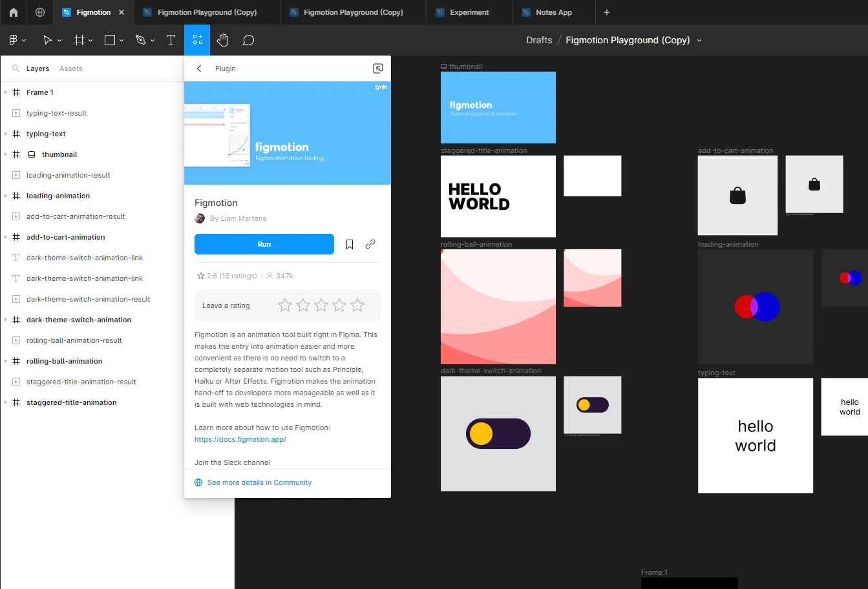The width and height of the screenshot is (868, 589).
Task: Select the Frame tool
Action: click(x=79, y=40)
